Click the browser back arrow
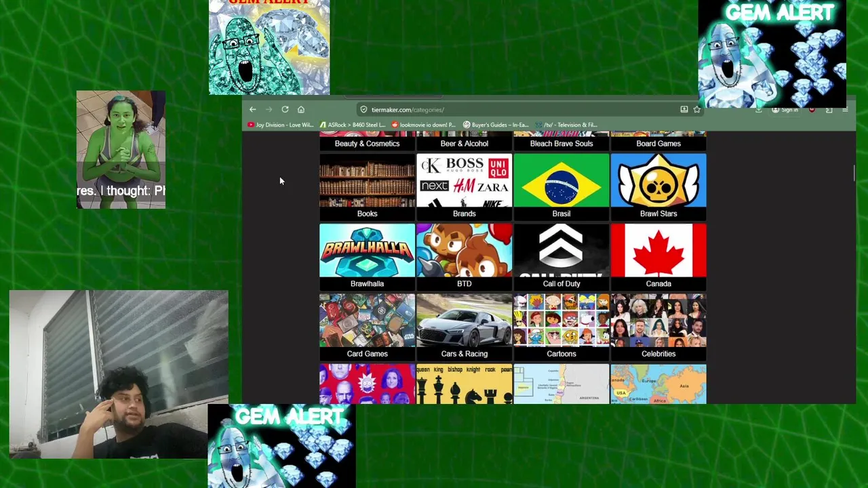868x488 pixels. [252, 109]
